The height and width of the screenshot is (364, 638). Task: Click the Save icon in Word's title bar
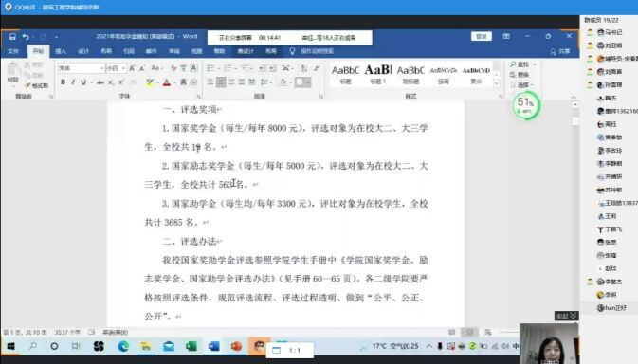(12, 37)
